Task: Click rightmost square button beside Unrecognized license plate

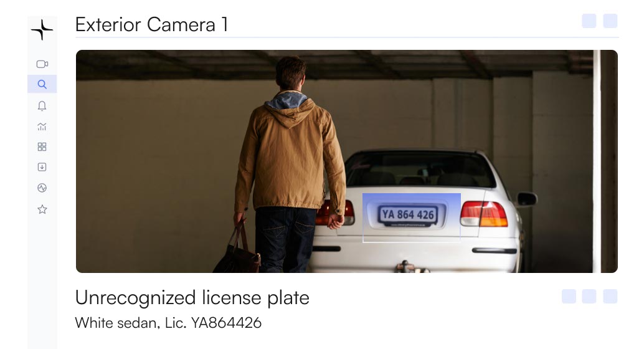Action: (610, 297)
